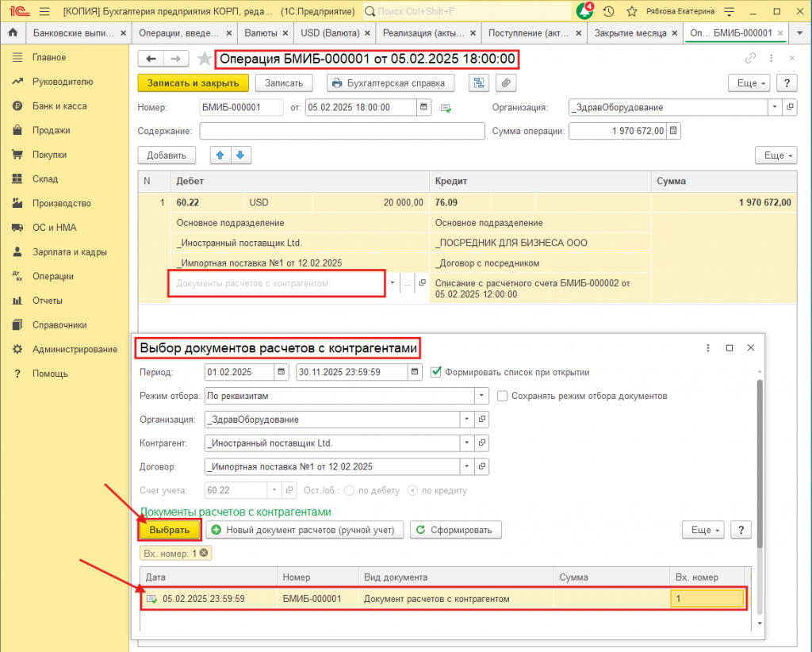The image size is (812, 652).
Task: Click the Выбрать button
Action: pyautogui.click(x=170, y=530)
